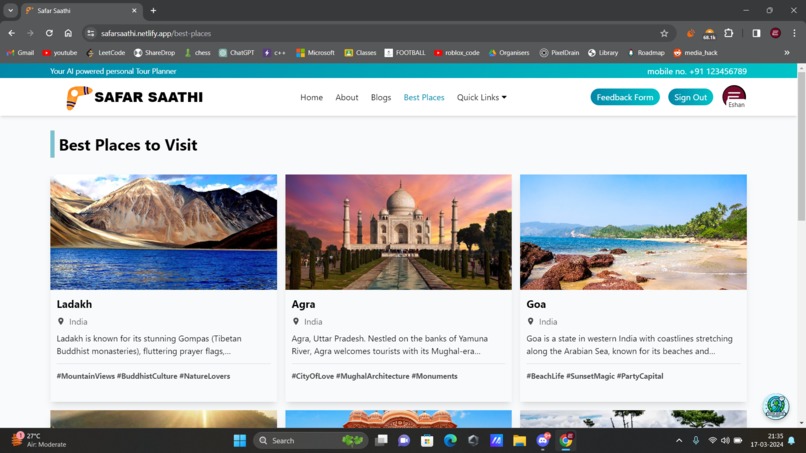Open the Feedback Form button
The height and width of the screenshot is (453, 806).
pyautogui.click(x=625, y=97)
